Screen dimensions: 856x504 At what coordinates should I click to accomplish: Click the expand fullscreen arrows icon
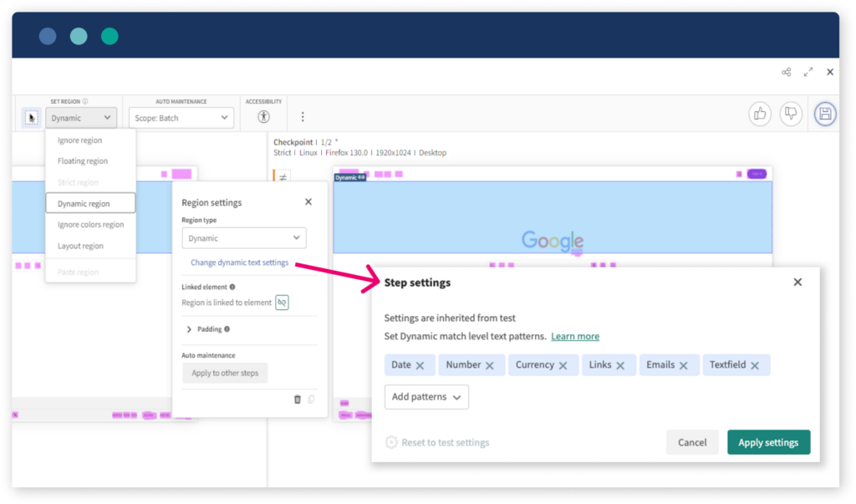808,73
